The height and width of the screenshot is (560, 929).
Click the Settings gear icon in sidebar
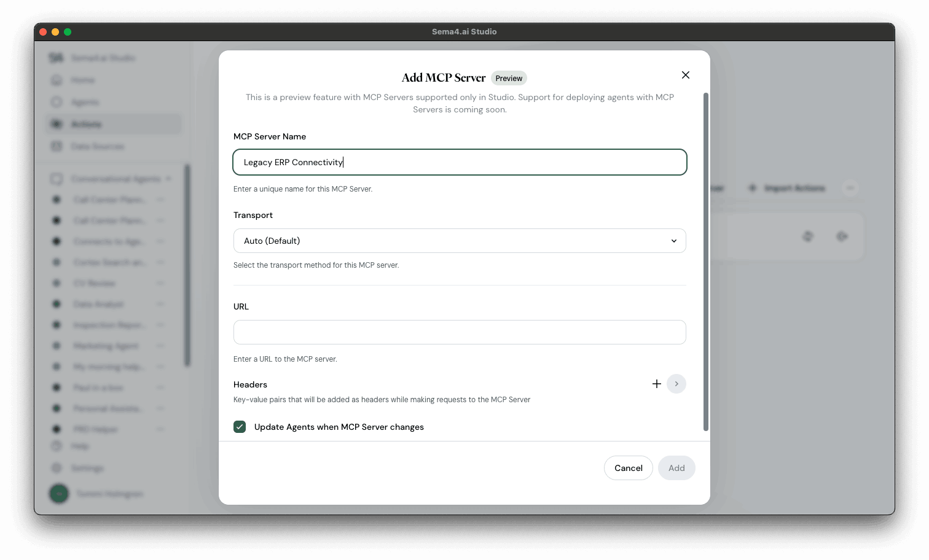pos(57,468)
